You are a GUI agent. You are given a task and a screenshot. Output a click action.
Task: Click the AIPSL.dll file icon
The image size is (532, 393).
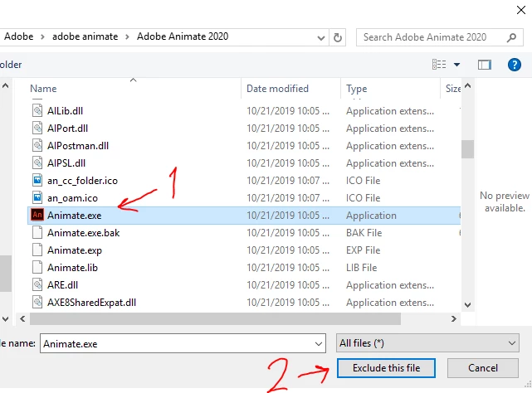click(x=37, y=163)
